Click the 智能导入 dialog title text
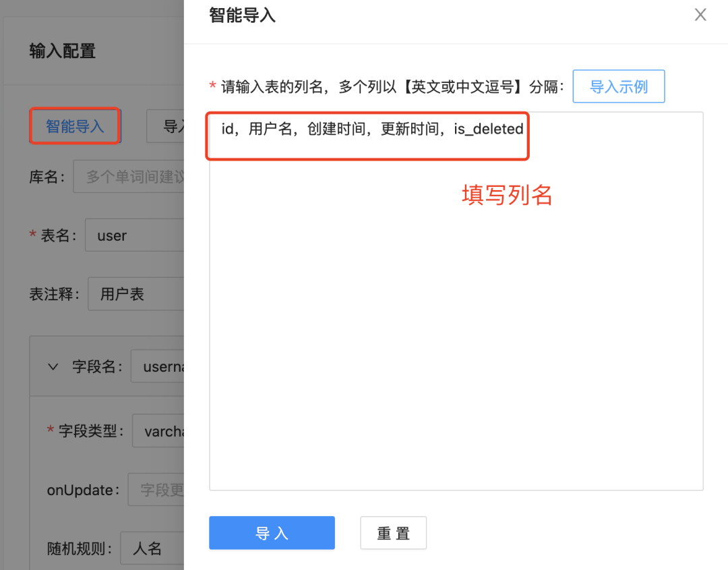 pos(242,15)
